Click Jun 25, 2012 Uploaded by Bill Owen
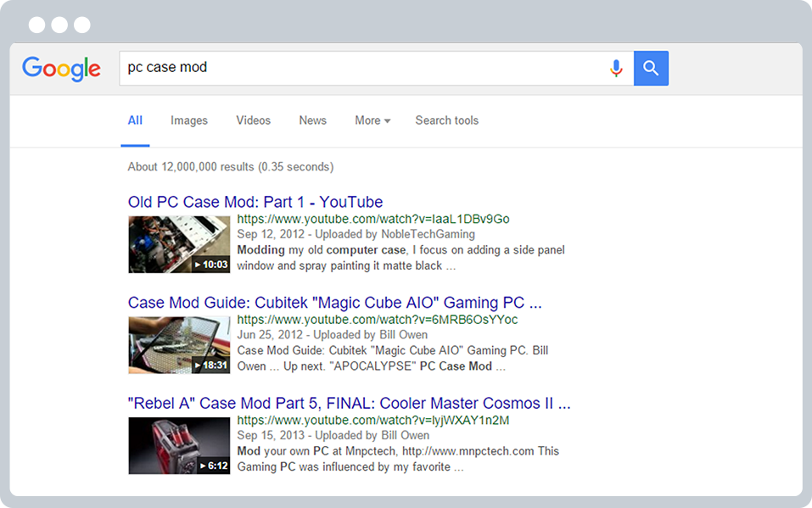This screenshot has width=812, height=508. click(x=333, y=334)
